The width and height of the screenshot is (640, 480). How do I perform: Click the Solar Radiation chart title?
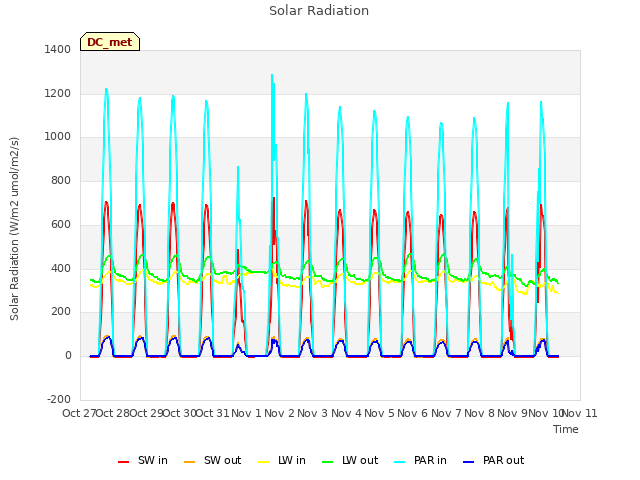tap(319, 11)
